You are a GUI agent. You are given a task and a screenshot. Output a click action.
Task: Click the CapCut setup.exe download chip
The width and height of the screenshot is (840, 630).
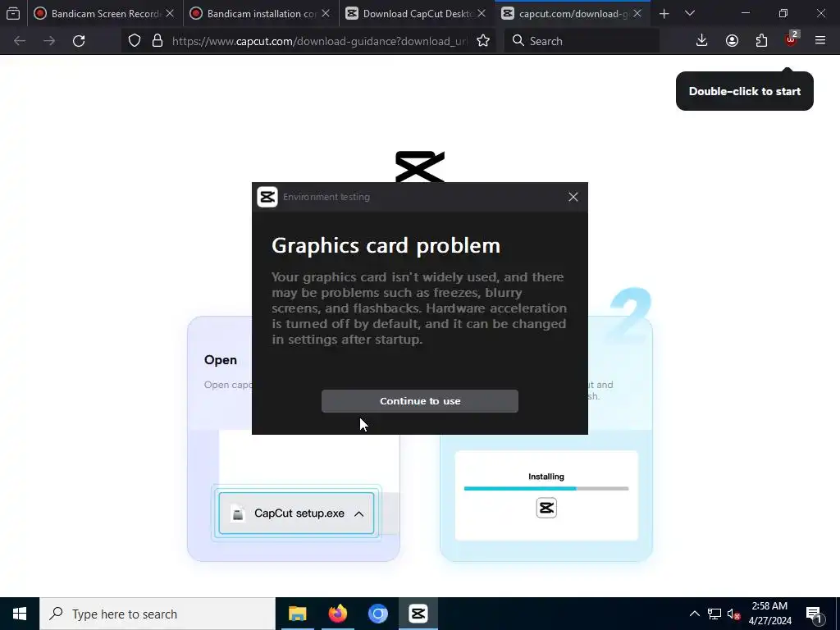(296, 514)
